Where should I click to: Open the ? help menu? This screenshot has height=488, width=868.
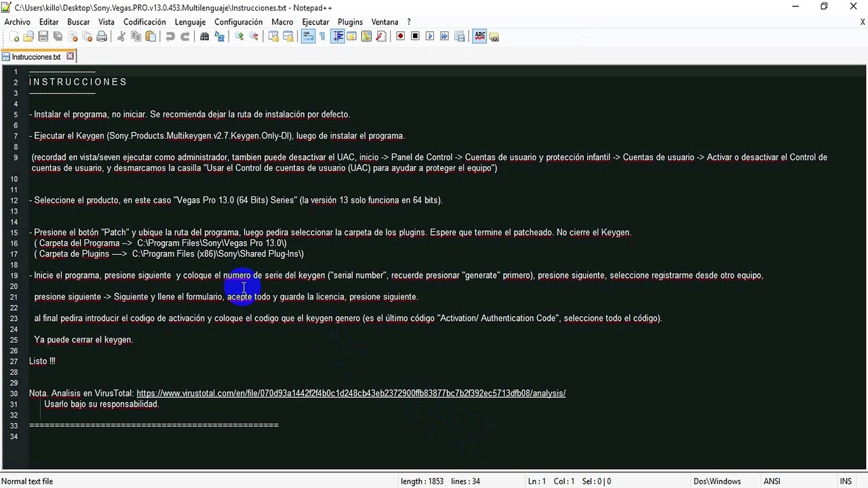coord(409,22)
